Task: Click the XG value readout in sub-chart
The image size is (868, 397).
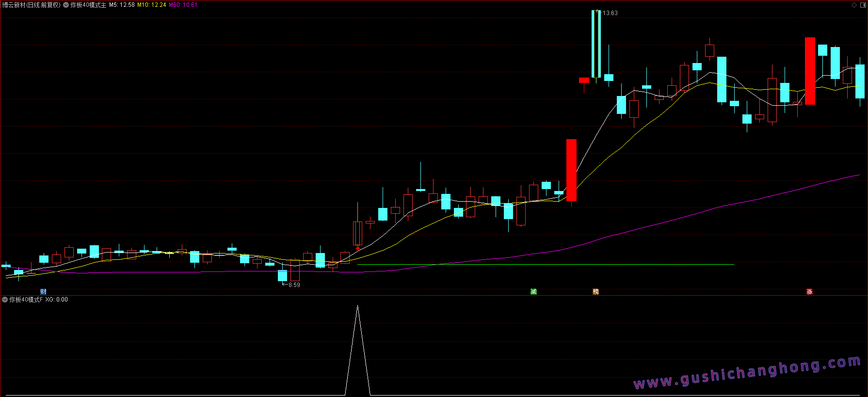Action: (57, 300)
